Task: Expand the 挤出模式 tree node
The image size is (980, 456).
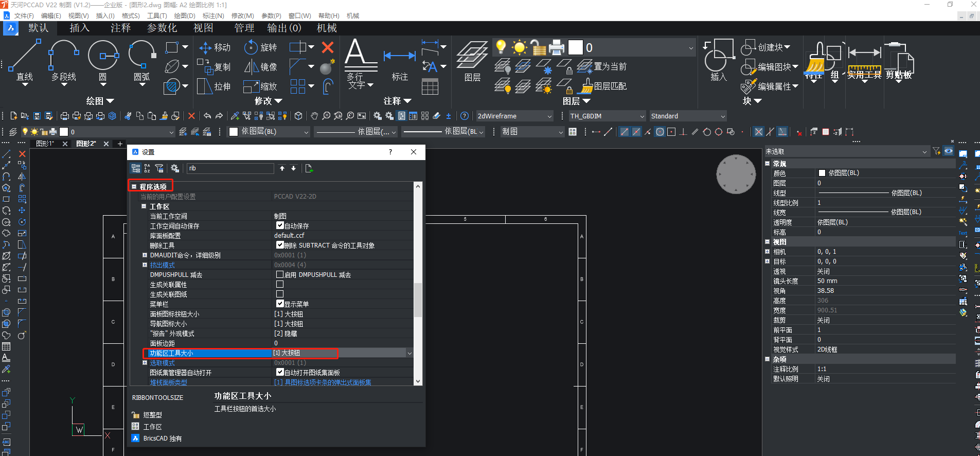Action: (x=145, y=265)
